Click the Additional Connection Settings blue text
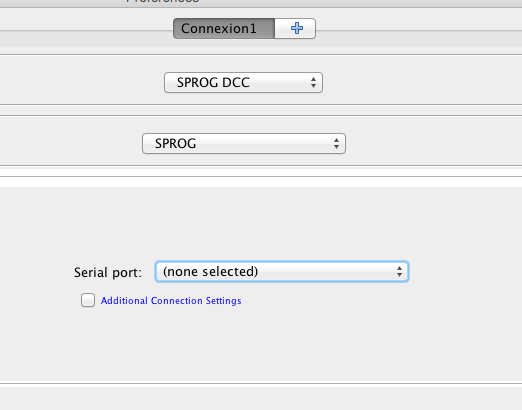 point(171,301)
